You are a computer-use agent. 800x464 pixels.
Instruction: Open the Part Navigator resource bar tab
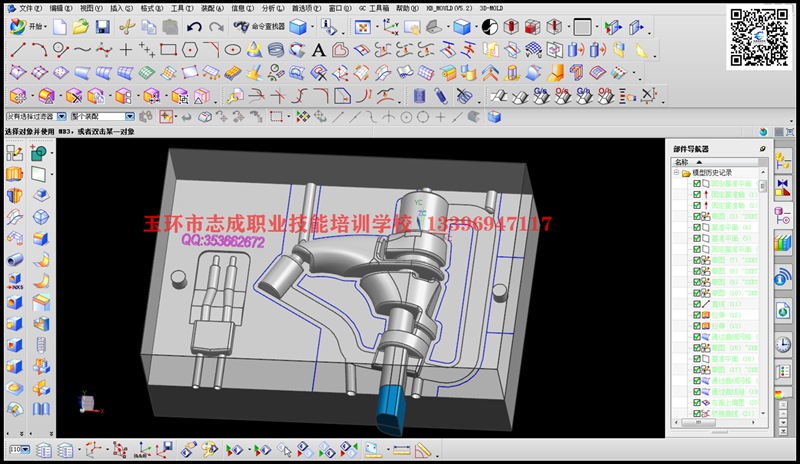tap(783, 215)
